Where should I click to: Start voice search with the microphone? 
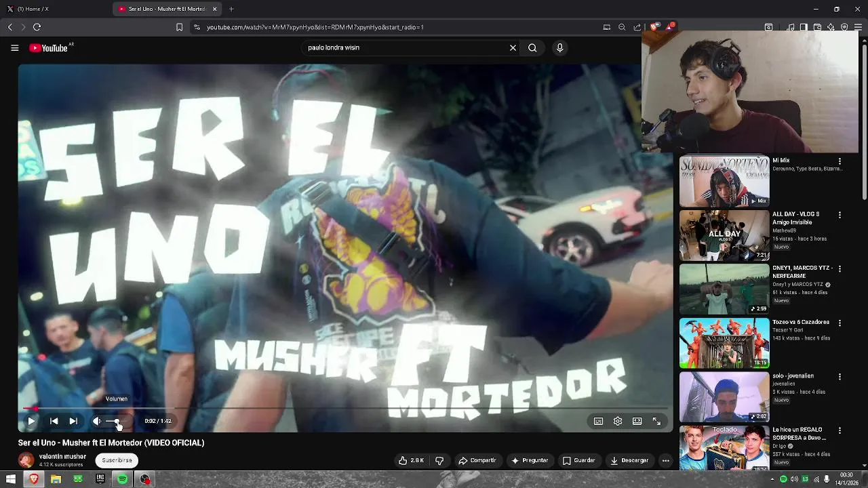coord(559,47)
